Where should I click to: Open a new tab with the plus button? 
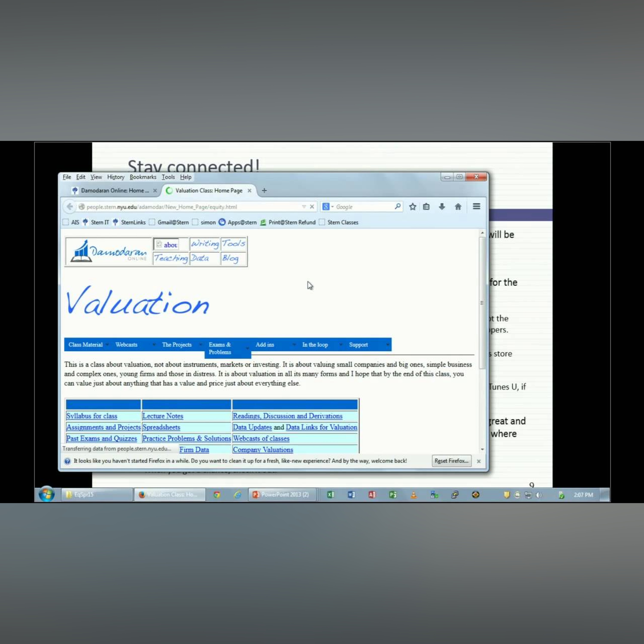coord(264,190)
